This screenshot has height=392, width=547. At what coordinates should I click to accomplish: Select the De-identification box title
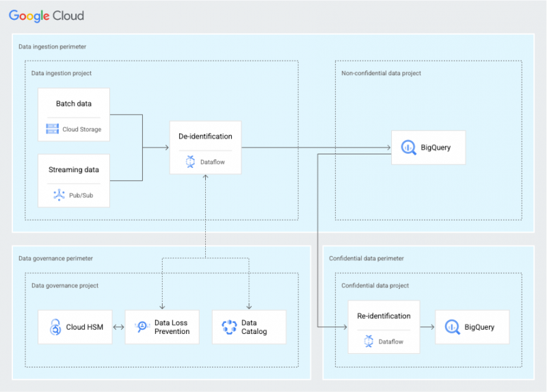(205, 136)
